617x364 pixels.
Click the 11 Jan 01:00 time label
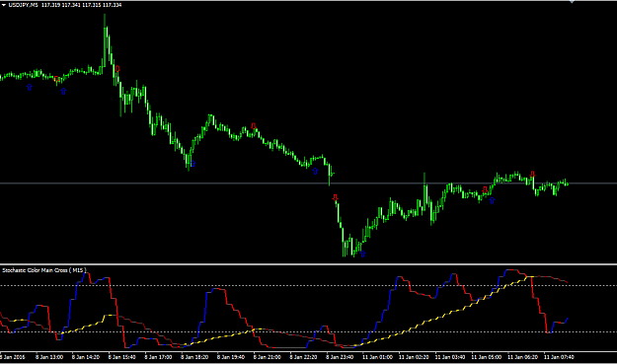click(377, 357)
